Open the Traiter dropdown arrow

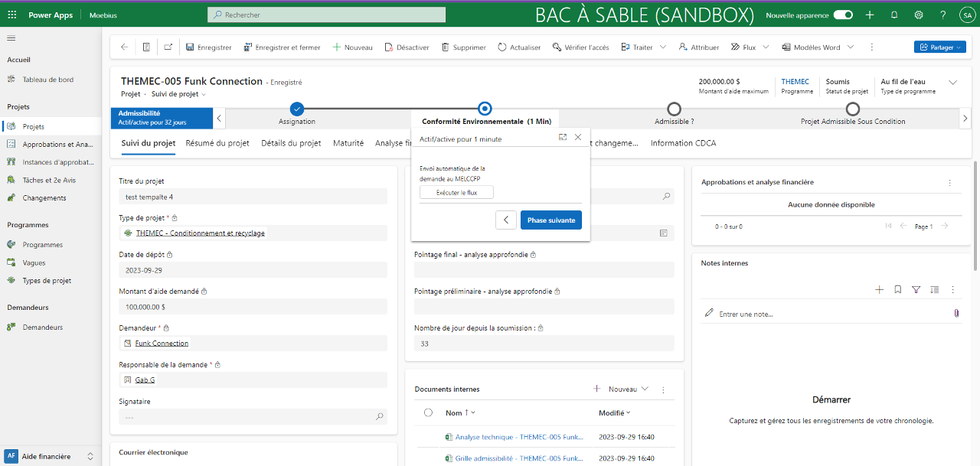(x=663, y=47)
